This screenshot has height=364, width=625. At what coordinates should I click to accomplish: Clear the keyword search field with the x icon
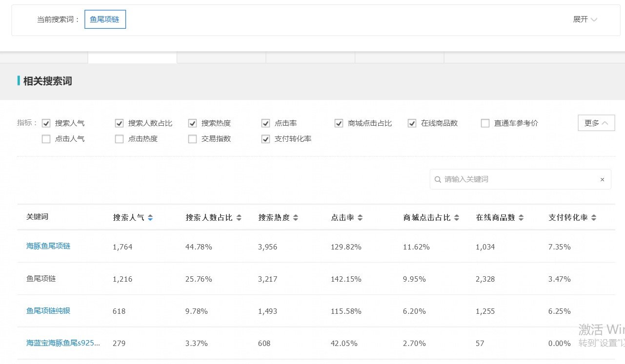point(602,179)
